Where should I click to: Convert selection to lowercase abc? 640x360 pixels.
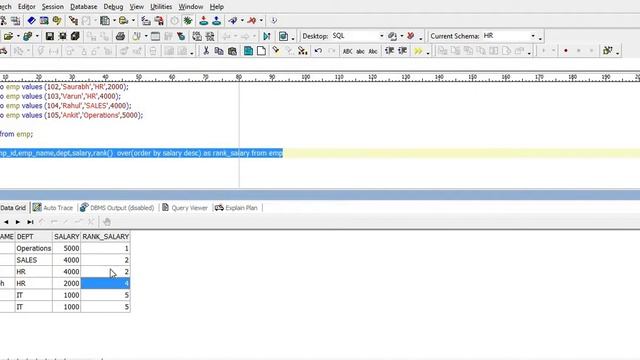[360, 51]
